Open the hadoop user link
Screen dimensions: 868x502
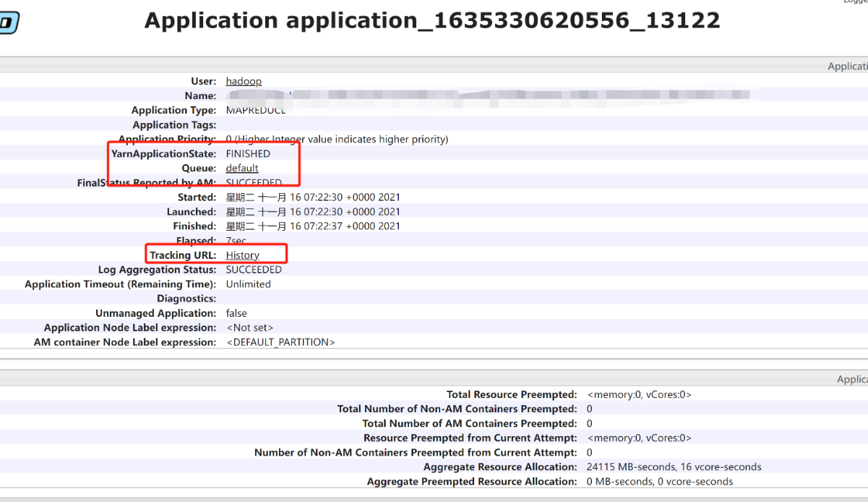(244, 82)
